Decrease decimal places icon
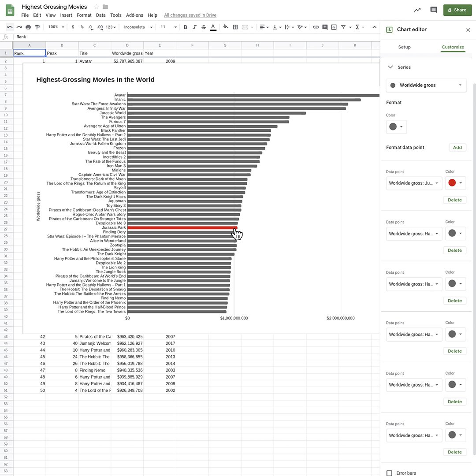Image resolution: width=476 pixels, height=476 pixels. click(91, 27)
